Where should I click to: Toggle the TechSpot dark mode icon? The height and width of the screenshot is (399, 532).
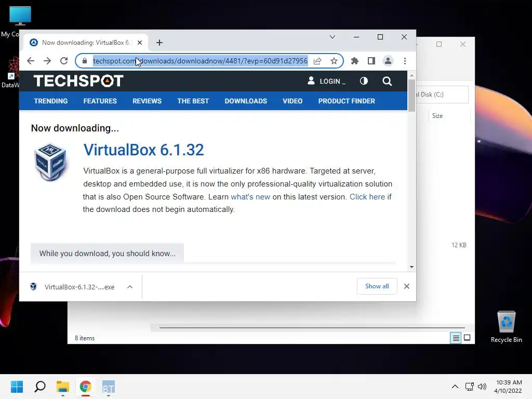[364, 81]
